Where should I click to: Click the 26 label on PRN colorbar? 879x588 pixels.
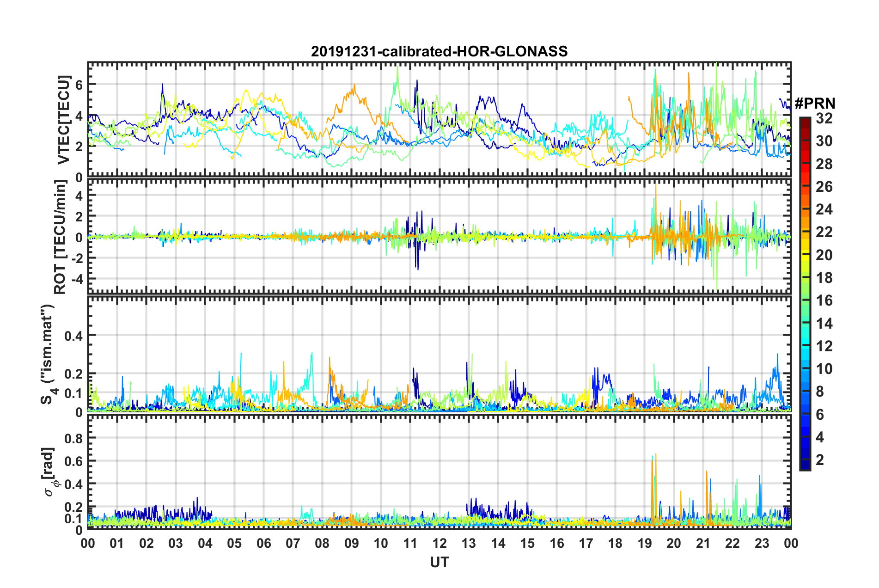click(x=824, y=187)
